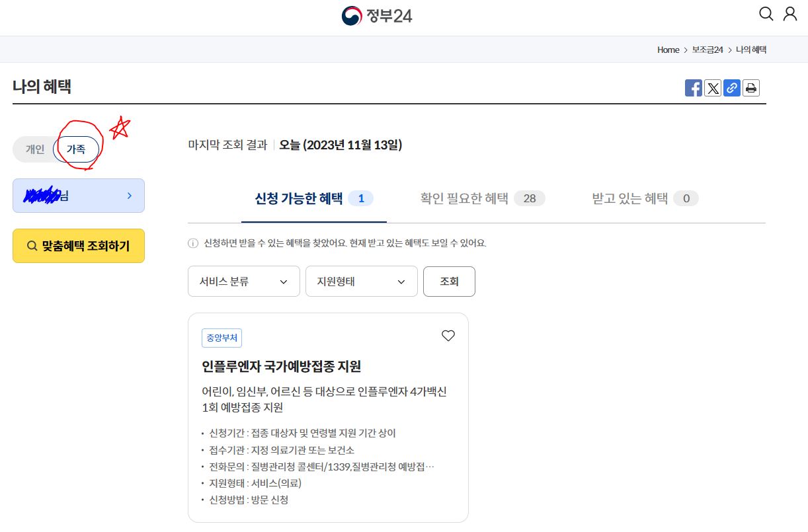Share the page via the Facebook icon
808x532 pixels.
pyautogui.click(x=694, y=87)
